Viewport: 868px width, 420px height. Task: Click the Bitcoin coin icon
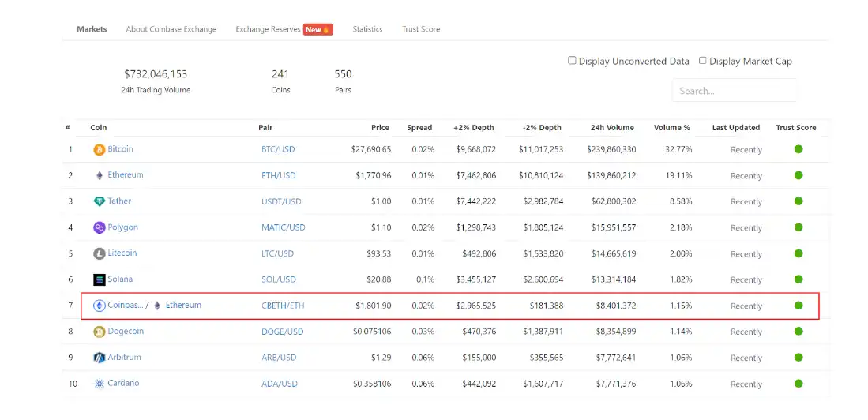[99, 149]
